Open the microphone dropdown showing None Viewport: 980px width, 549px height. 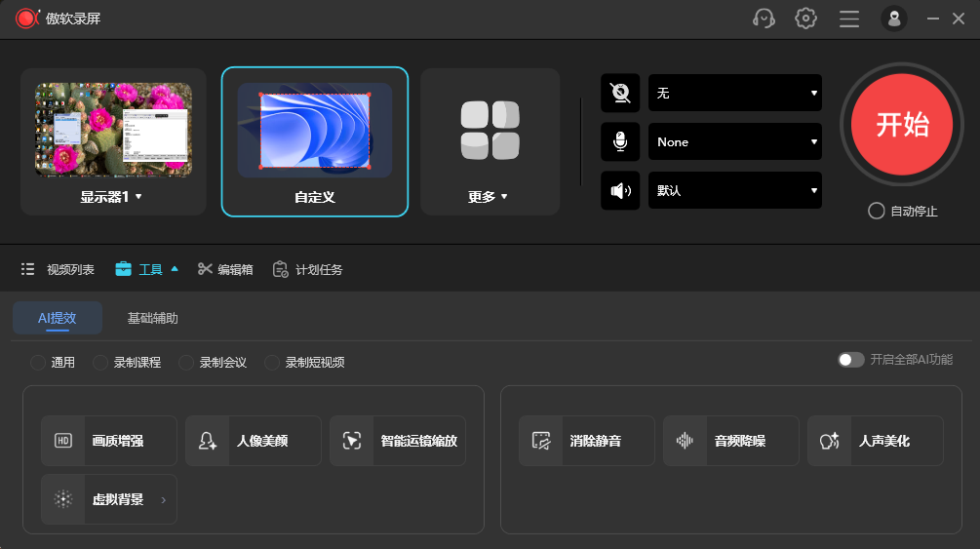pos(735,142)
